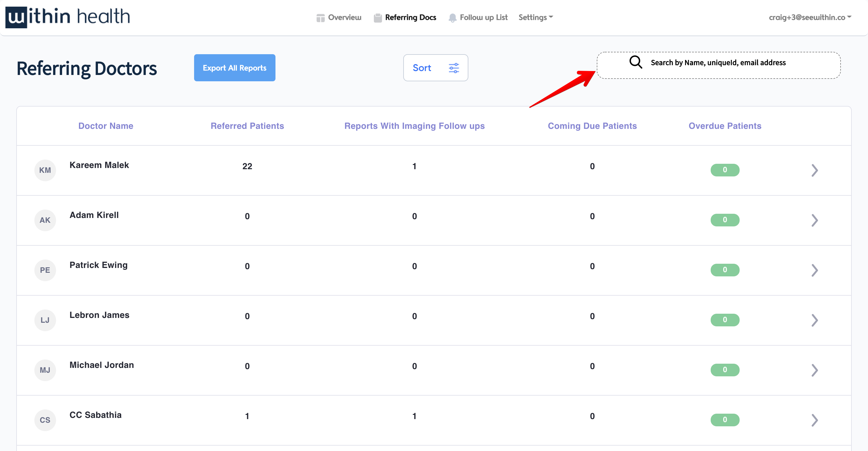The height and width of the screenshot is (451, 868).
Task: Click CC Sabathia's imaging follow ups value
Action: 414,416
